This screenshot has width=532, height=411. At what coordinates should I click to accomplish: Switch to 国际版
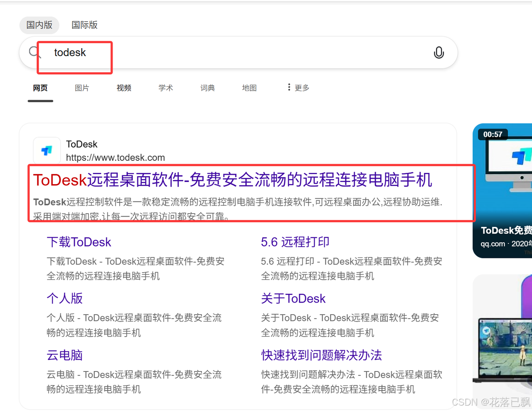84,25
